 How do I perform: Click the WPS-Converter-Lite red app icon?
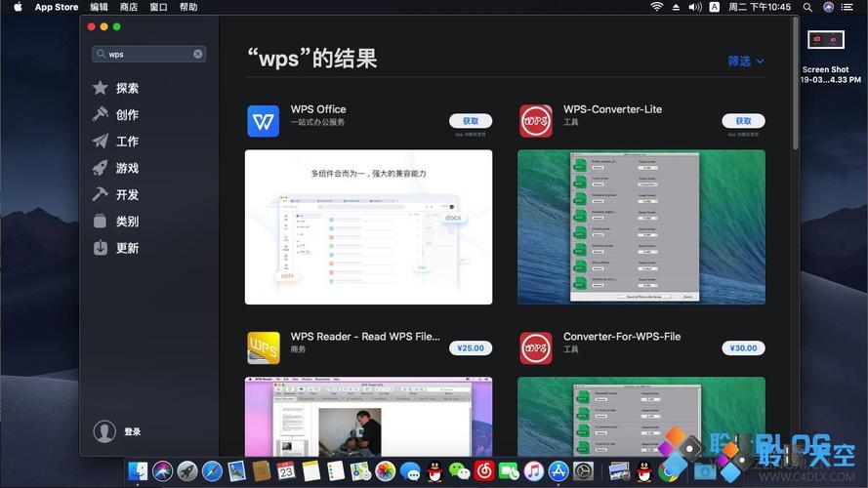coord(535,121)
